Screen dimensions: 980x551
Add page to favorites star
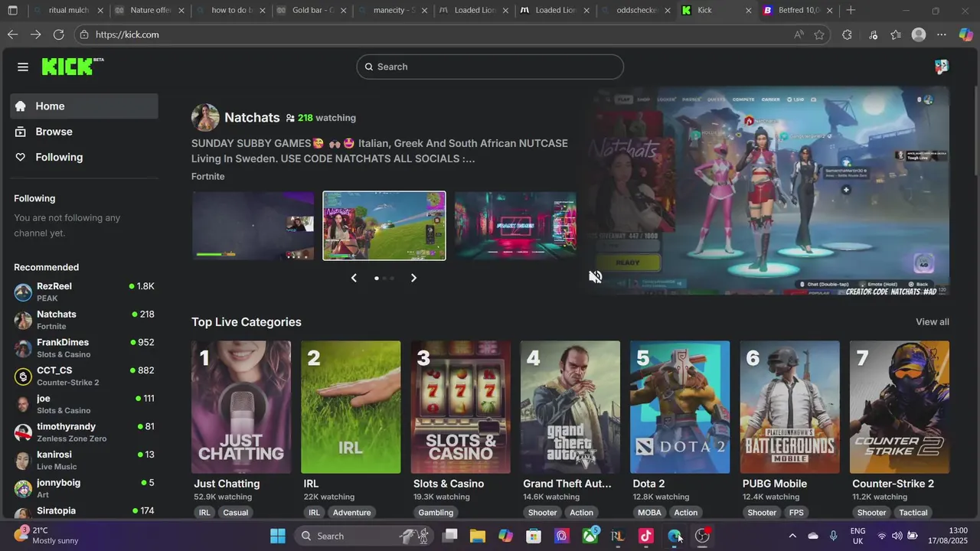(819, 34)
